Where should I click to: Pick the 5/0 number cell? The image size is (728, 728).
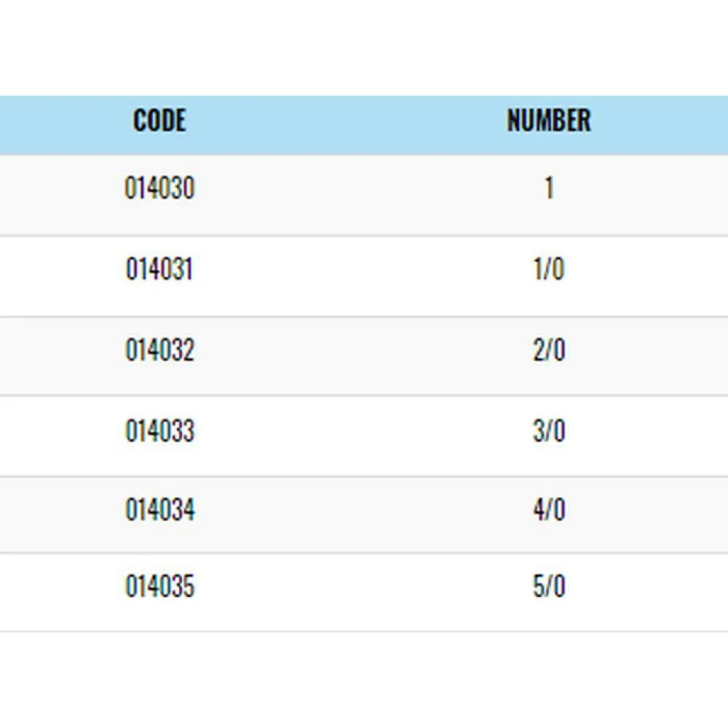(x=548, y=587)
